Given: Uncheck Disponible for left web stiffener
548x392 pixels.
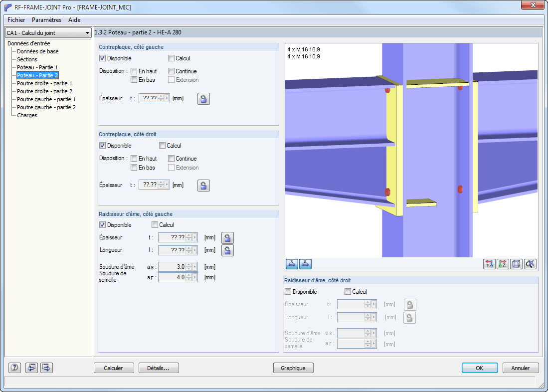Looking at the screenshot, I should click(x=102, y=225).
